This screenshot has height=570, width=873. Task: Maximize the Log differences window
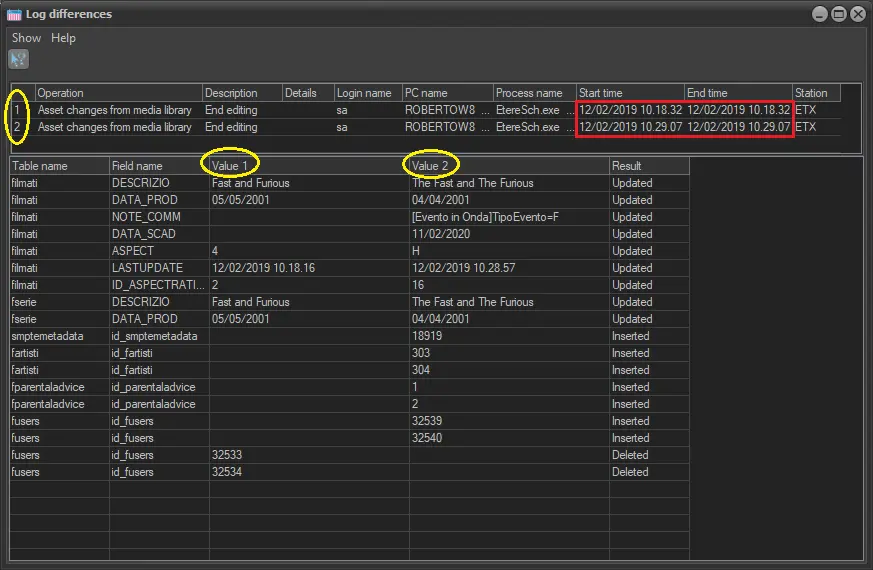pos(838,14)
